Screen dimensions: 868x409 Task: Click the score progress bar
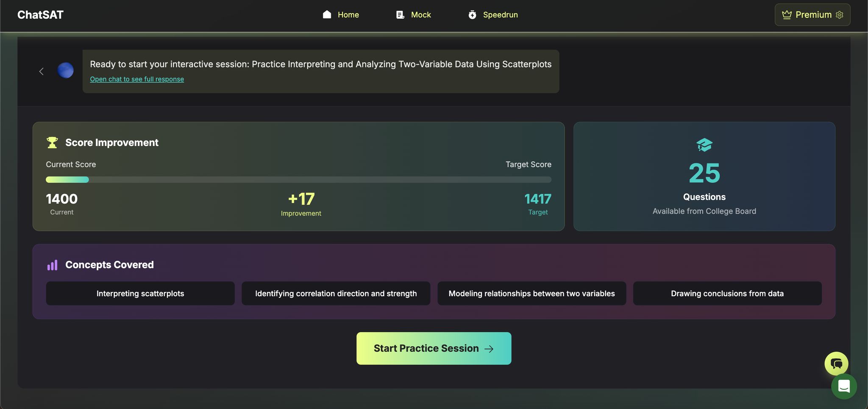[x=298, y=179]
